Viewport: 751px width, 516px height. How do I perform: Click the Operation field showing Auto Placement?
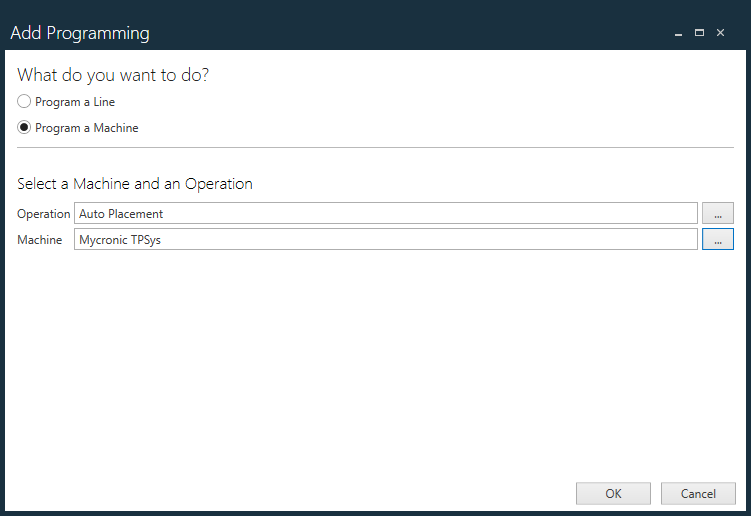[x=385, y=213]
